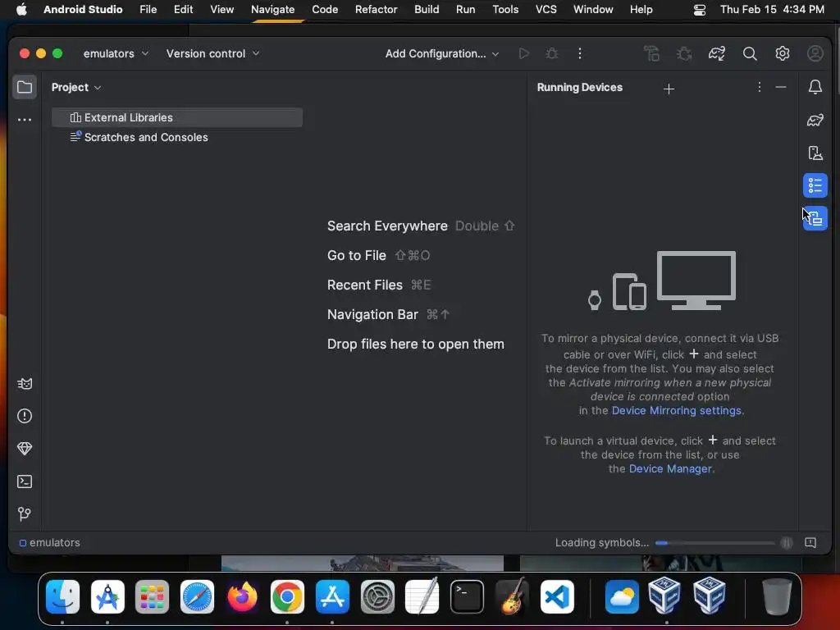Open the Gradle tool window in right sidebar
Screen dimensions: 840x630
click(815, 120)
